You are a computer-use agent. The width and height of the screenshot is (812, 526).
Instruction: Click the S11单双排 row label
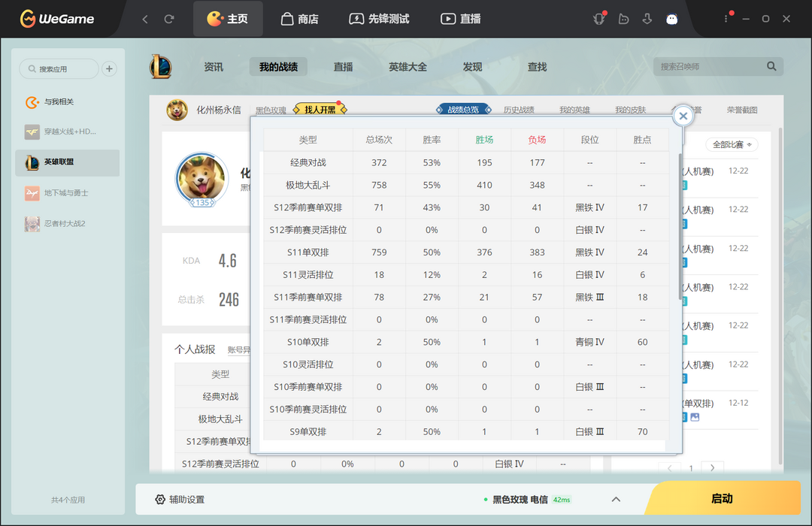pos(308,252)
